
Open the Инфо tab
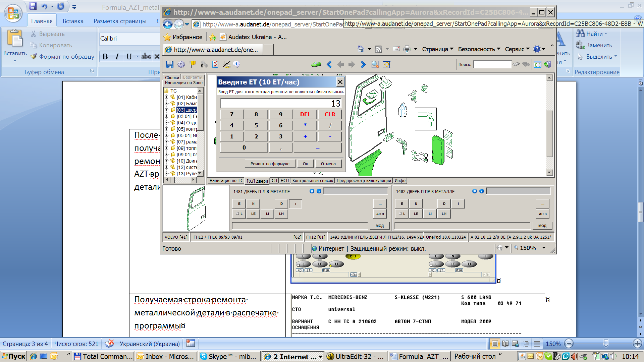click(400, 181)
